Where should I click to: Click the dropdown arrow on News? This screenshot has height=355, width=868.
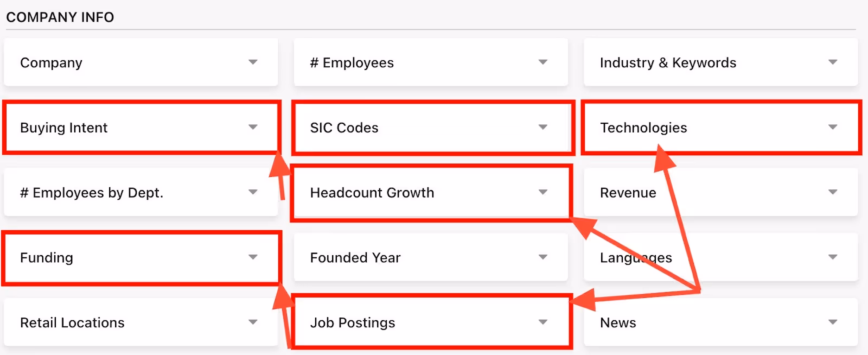pyautogui.click(x=833, y=321)
